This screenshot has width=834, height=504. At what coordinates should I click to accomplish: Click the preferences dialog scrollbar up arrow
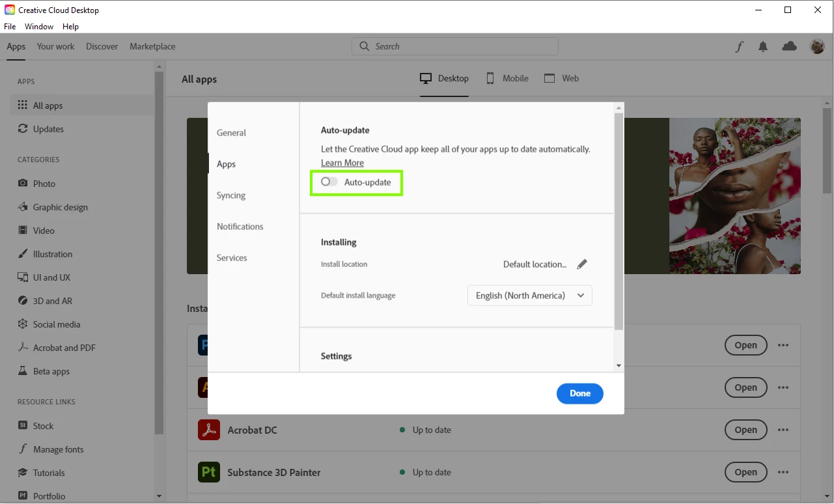[x=619, y=107]
